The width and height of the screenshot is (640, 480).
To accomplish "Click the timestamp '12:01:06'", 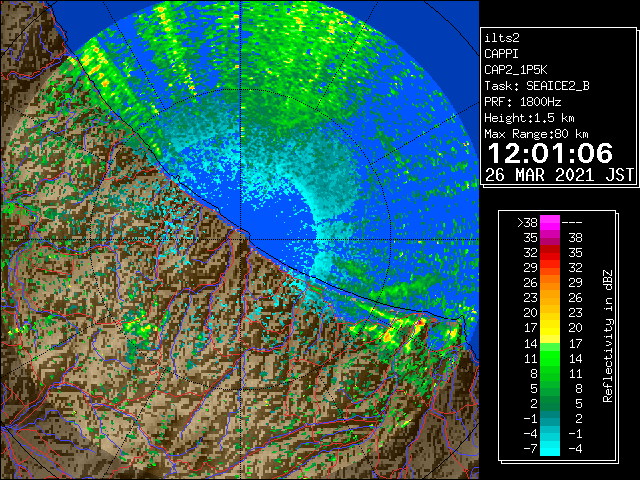I will pos(550,153).
